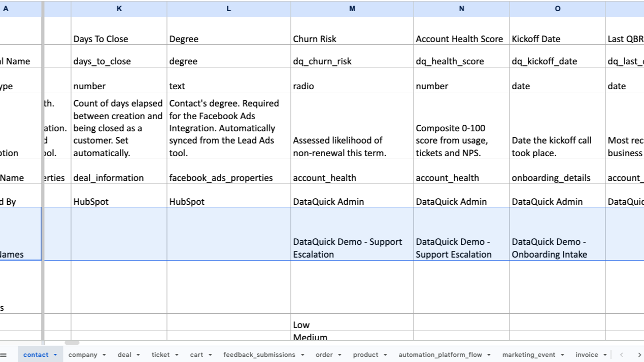Click 'Date the kickoff call took place' cell
Viewport: 644px width, 362px height.
(x=558, y=126)
